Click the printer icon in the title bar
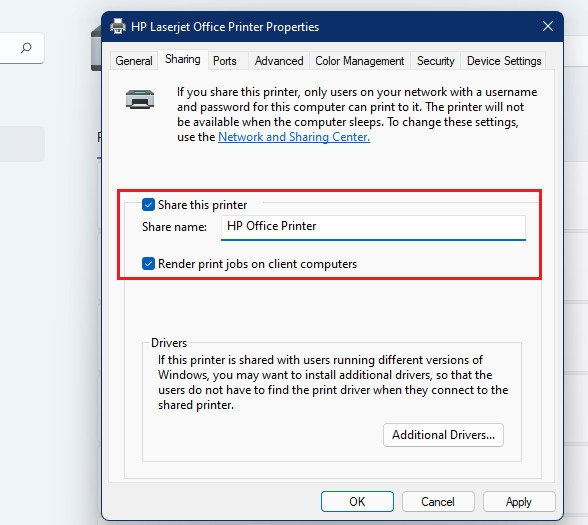The image size is (588, 525). point(118,26)
